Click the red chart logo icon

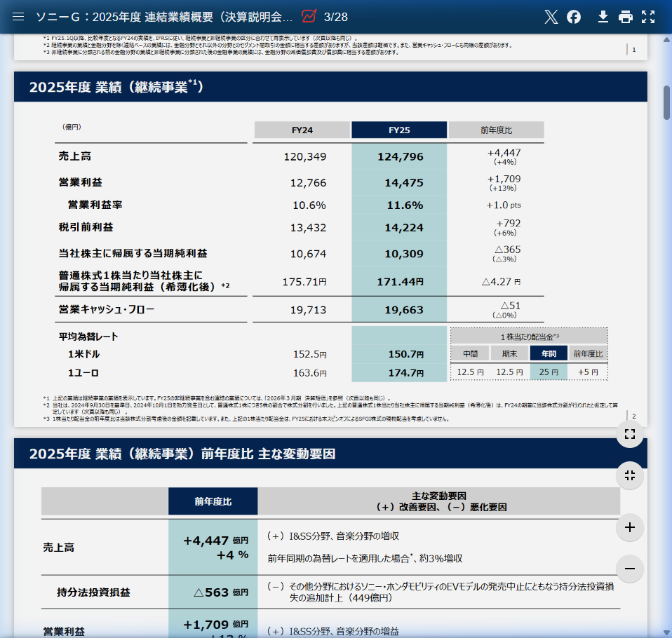tap(309, 16)
